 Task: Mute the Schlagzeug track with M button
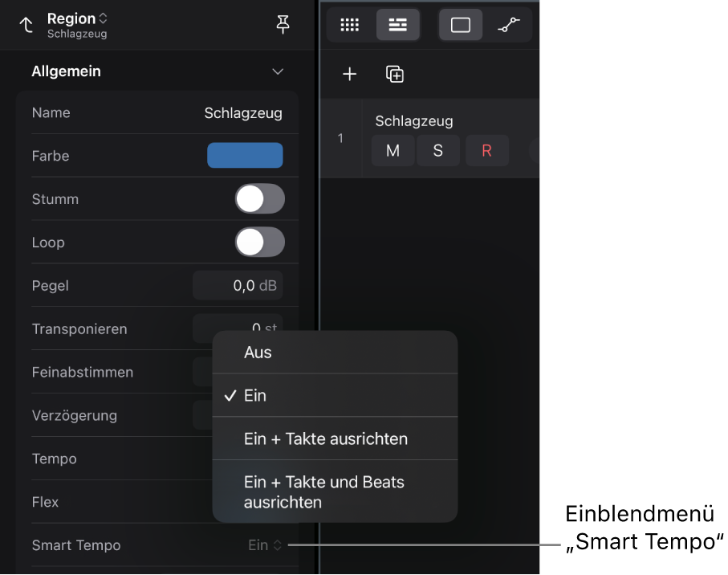coord(392,150)
